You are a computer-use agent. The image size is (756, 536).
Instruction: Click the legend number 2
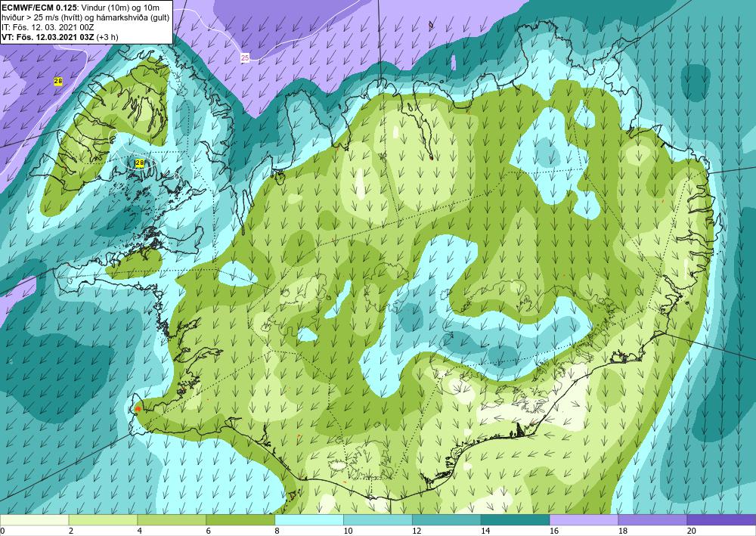click(x=71, y=531)
